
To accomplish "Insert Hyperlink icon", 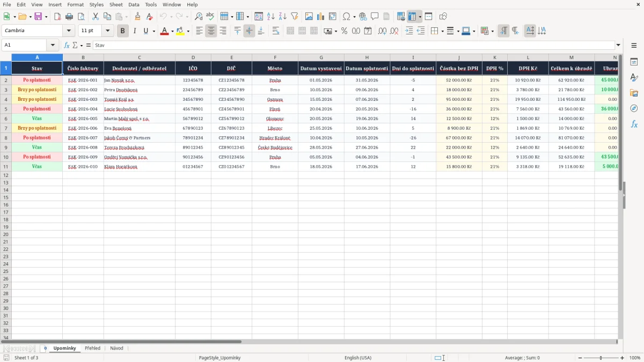I will pos(363,17).
